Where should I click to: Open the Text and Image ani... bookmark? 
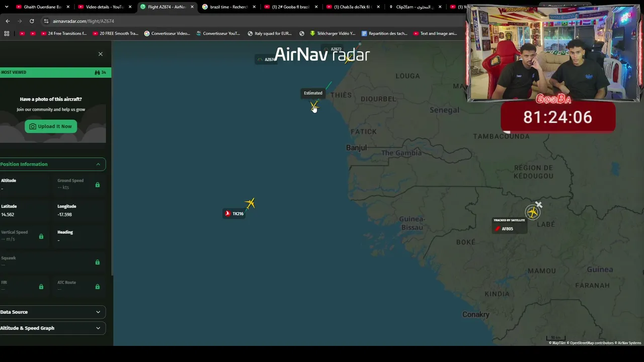435,34
